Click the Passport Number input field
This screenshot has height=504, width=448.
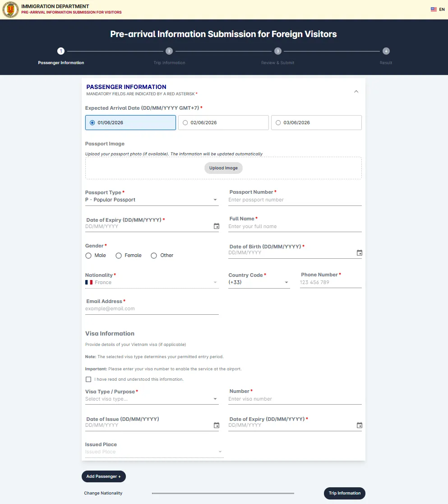[295, 200]
